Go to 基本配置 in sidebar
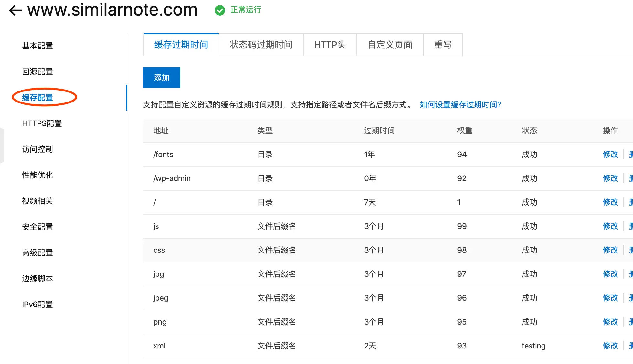This screenshot has width=633, height=364. pyautogui.click(x=38, y=46)
